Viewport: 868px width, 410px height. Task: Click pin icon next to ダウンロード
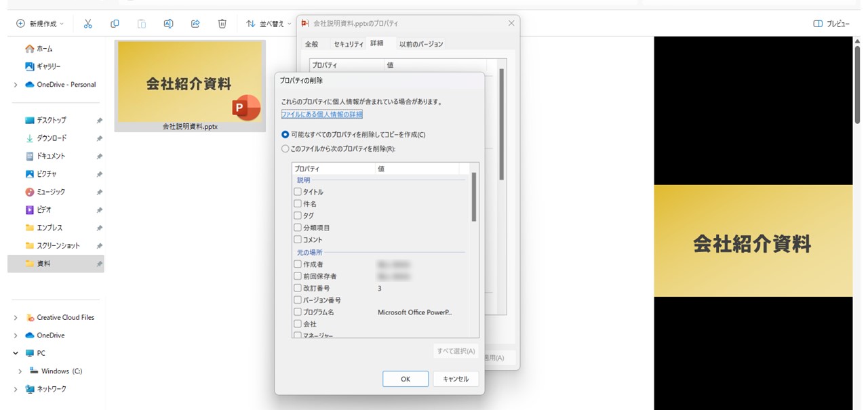click(99, 138)
